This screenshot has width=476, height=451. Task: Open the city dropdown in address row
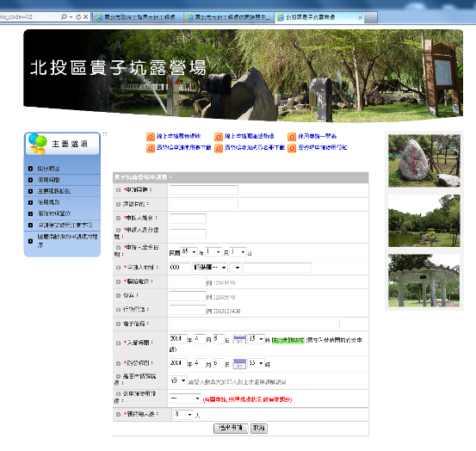[209, 268]
